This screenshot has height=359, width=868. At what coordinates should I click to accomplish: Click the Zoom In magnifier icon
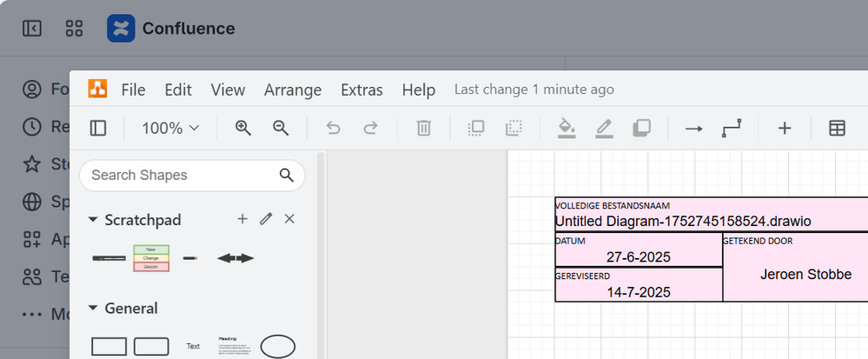click(x=243, y=129)
